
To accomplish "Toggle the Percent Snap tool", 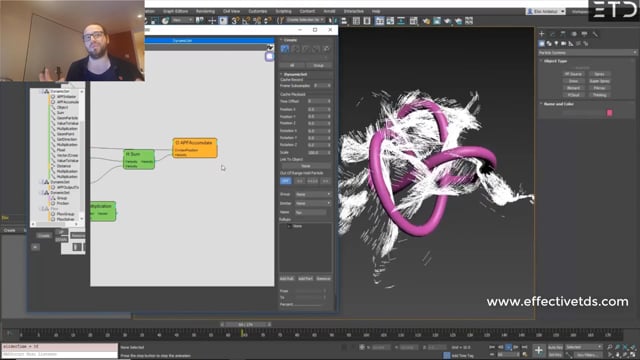I will [x=257, y=20].
